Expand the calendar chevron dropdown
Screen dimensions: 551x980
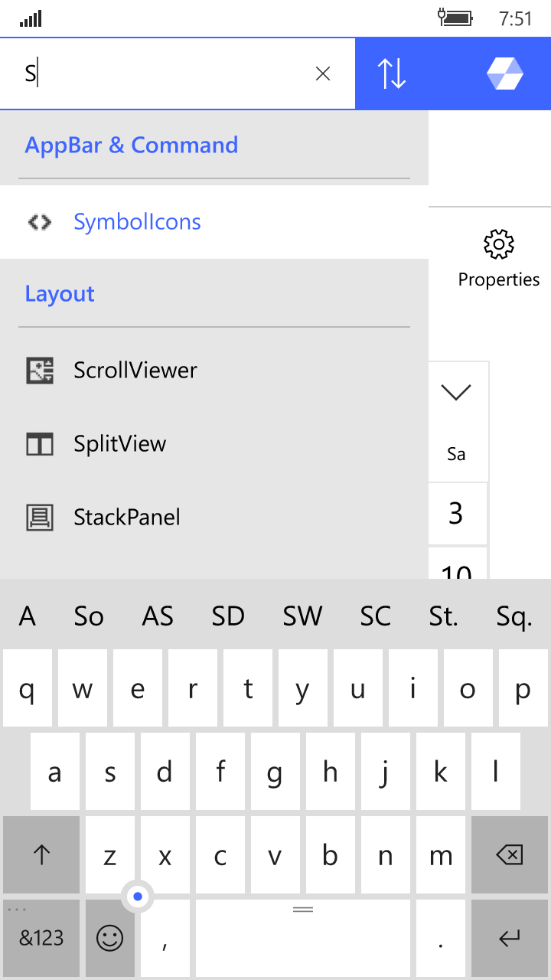(456, 392)
